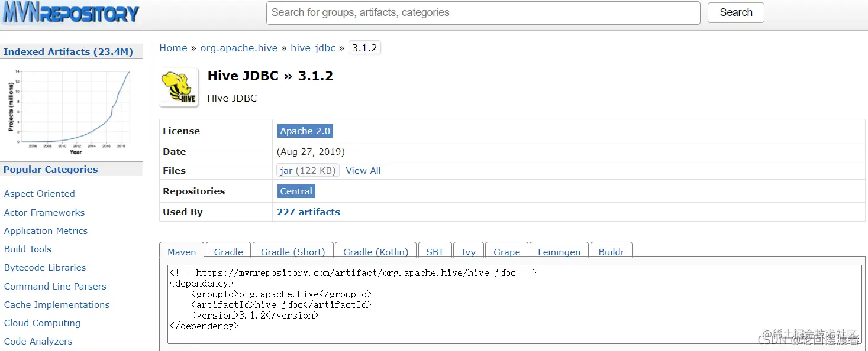Click the Hive JDBC description under title
Screen dimensions: 868x351
point(232,98)
